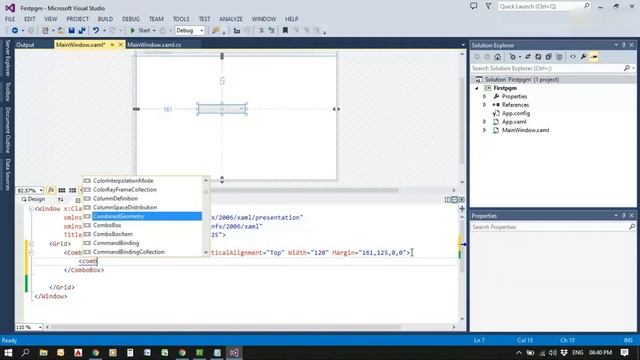
Task: Click the Save icon in the toolbar
Action: [x=71, y=31]
